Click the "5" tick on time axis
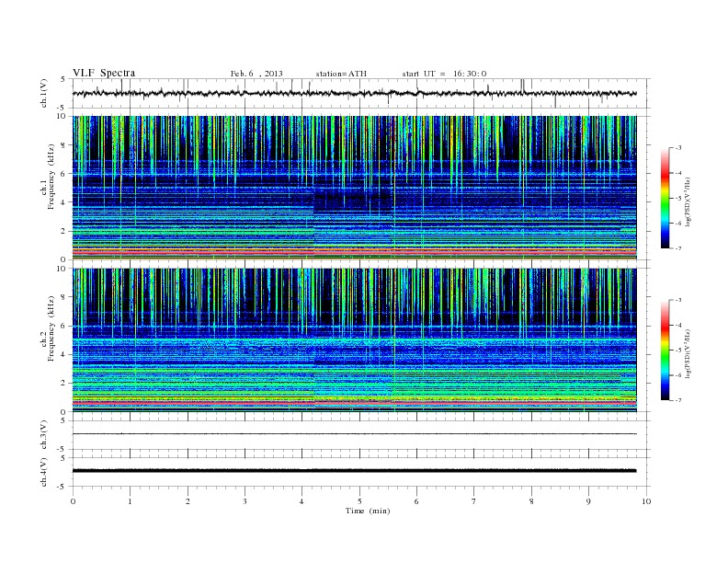The height and width of the screenshot is (563, 728). tap(359, 501)
